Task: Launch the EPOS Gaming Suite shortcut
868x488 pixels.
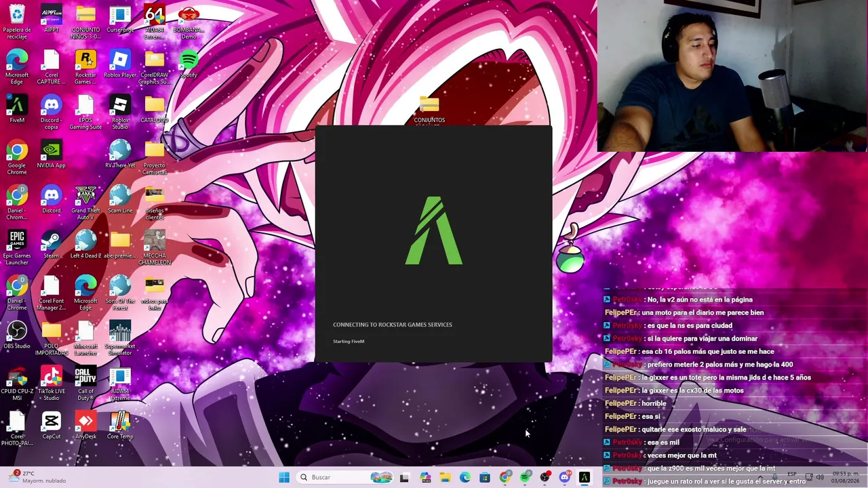Action: (x=85, y=113)
